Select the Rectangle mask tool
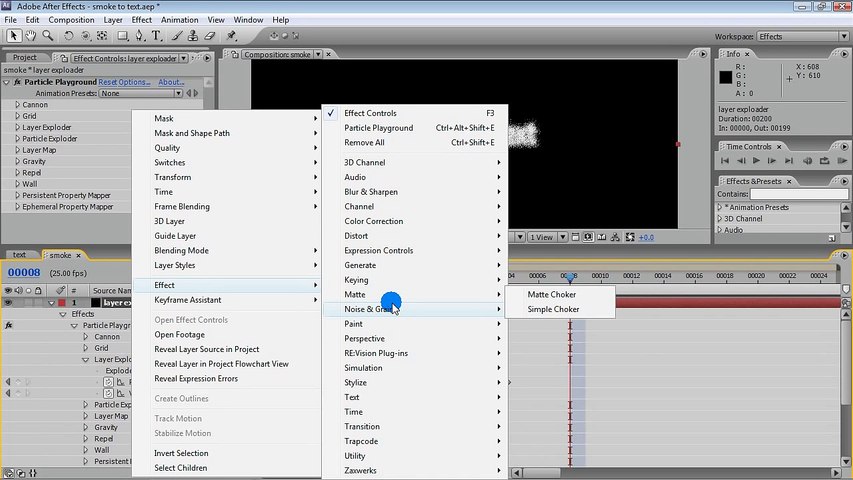853x480 pixels. tap(123, 36)
